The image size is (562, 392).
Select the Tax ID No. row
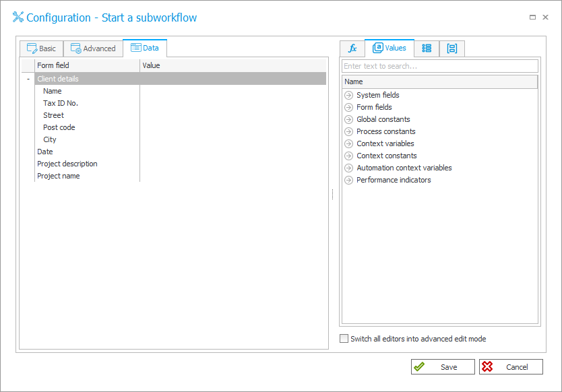tap(181, 103)
